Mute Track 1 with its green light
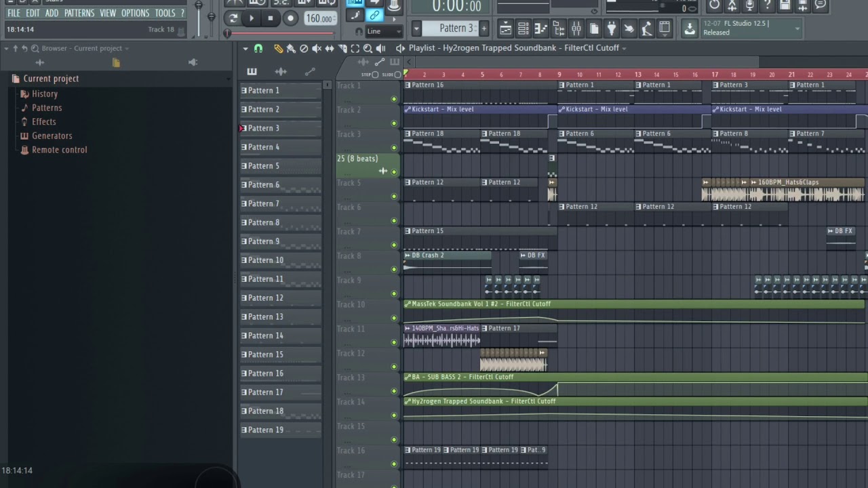 (394, 99)
